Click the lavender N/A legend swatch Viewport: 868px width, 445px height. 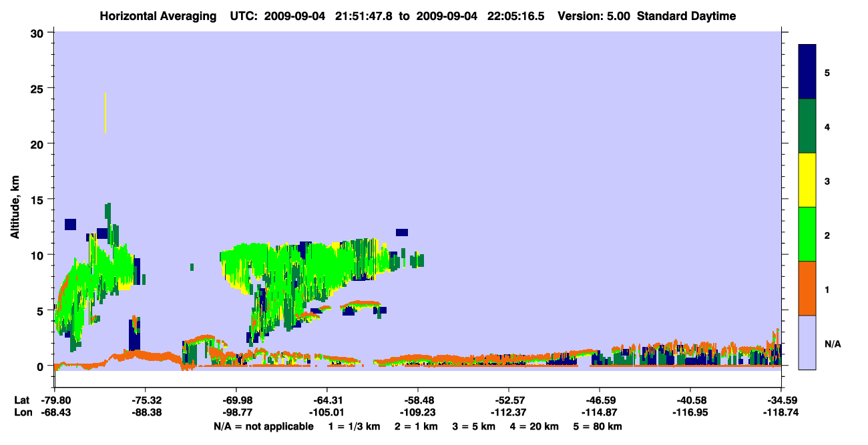point(807,342)
